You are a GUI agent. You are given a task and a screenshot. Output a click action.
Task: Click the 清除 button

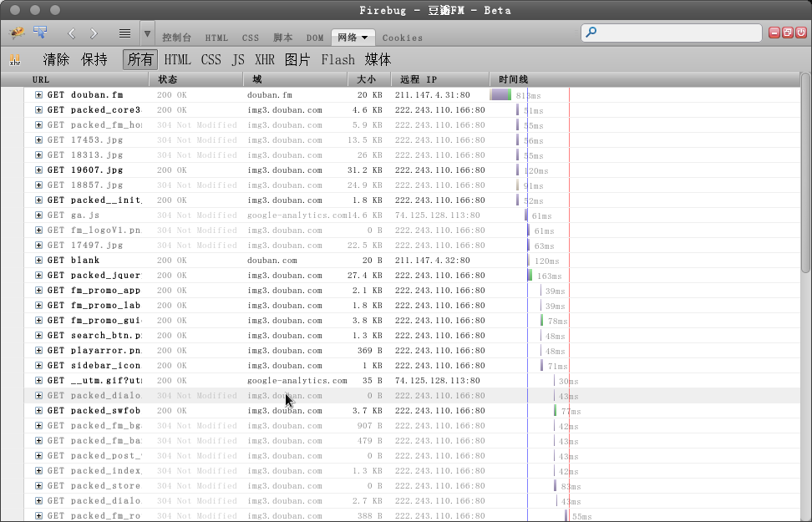click(56, 59)
